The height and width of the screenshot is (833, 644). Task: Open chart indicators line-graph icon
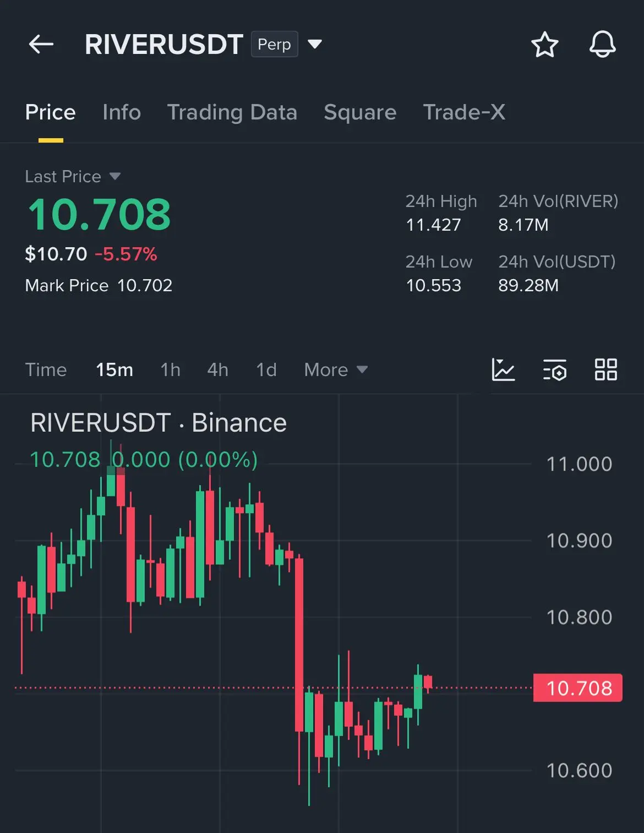click(x=503, y=369)
